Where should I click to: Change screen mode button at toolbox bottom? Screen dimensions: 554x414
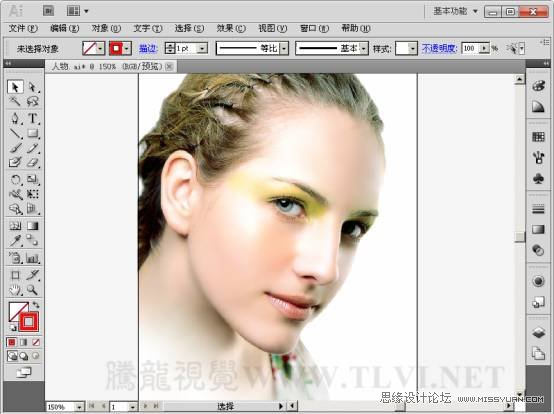tap(24, 372)
